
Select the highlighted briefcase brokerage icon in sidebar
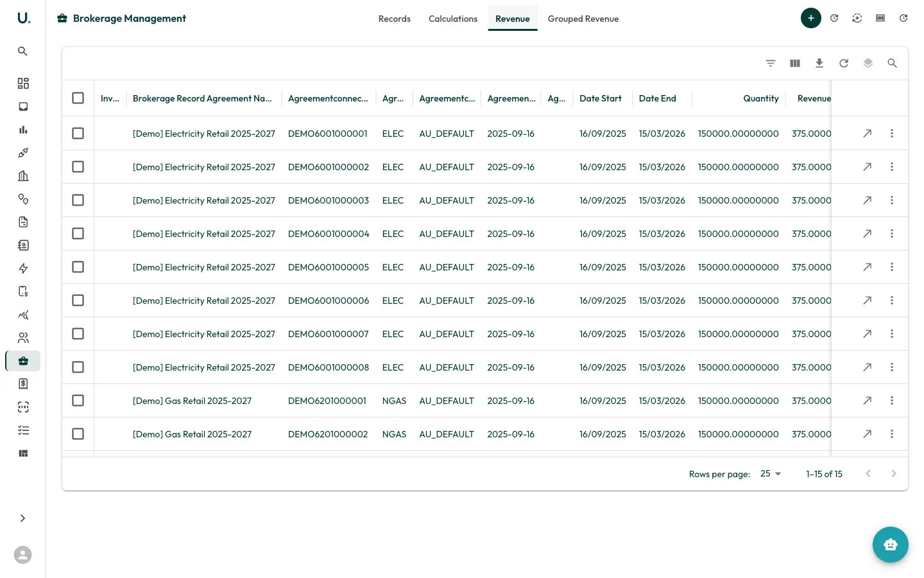pyautogui.click(x=23, y=361)
